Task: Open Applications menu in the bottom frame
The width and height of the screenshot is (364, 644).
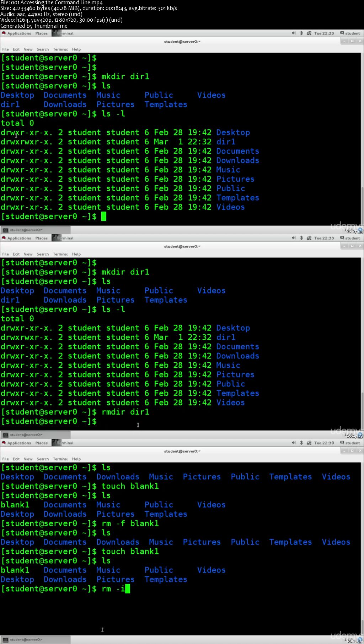Action: (x=19, y=443)
